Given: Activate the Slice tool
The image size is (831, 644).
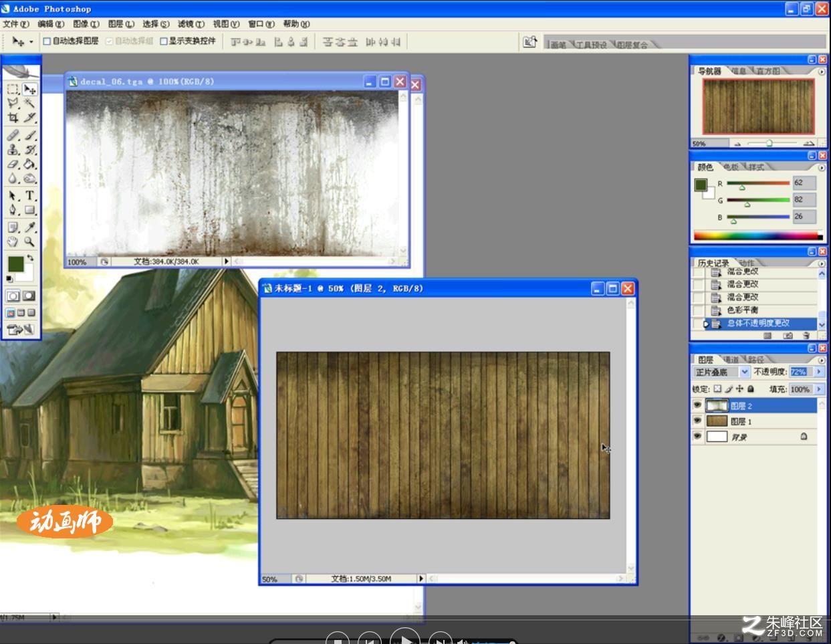Looking at the screenshot, I should point(29,118).
